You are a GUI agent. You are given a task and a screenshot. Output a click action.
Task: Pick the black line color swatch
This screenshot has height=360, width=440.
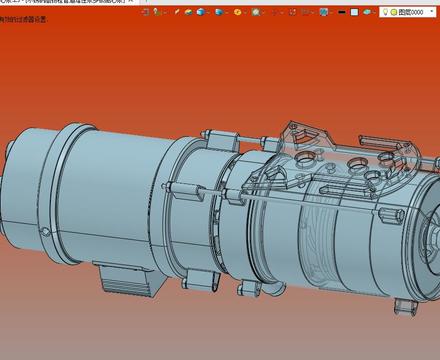[x=342, y=12]
